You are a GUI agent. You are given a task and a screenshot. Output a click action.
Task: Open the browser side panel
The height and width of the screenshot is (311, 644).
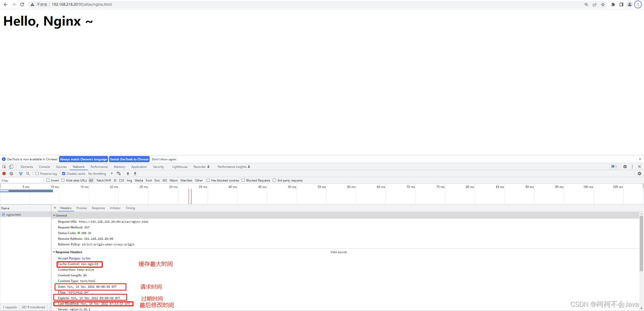click(621, 5)
